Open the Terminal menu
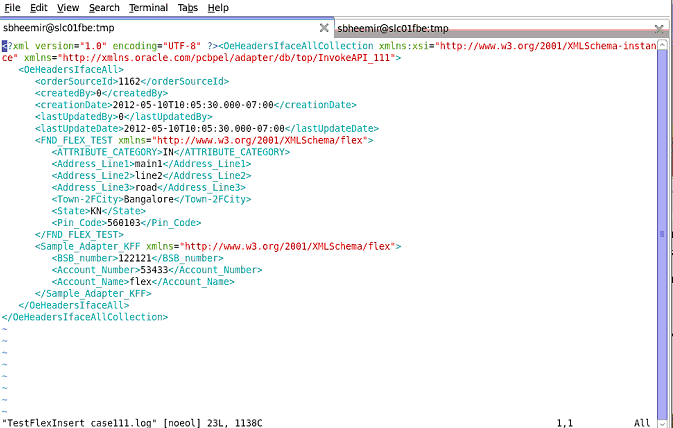673x428 pixels. pyautogui.click(x=149, y=8)
